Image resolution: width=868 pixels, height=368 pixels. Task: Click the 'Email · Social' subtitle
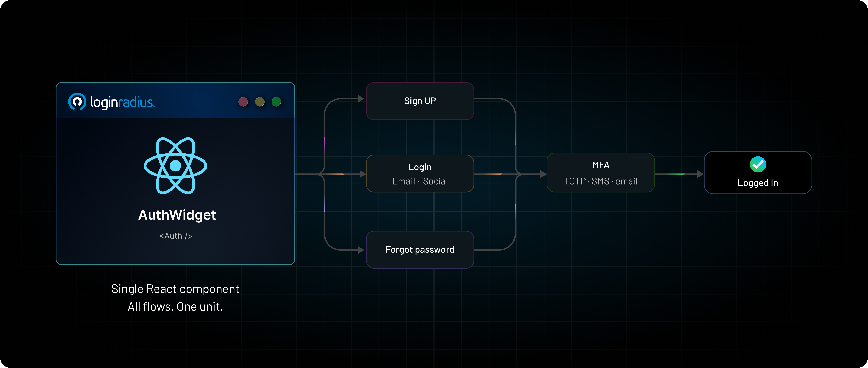tap(420, 181)
